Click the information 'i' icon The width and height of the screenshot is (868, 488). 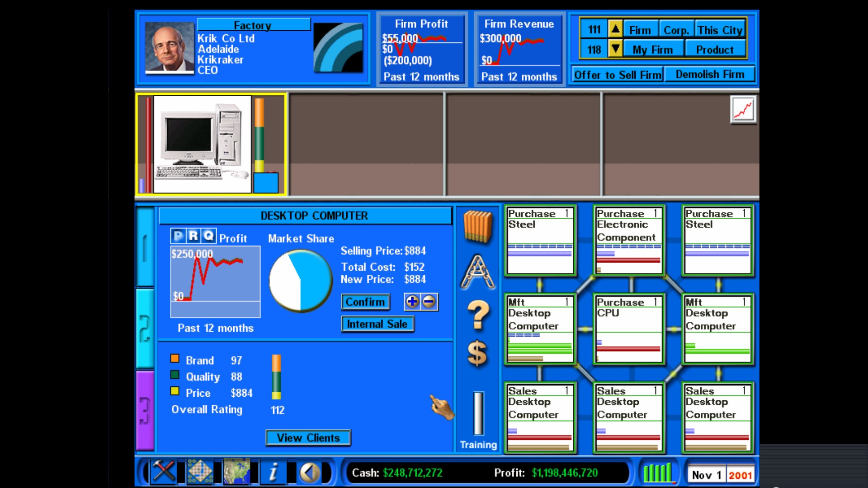273,473
